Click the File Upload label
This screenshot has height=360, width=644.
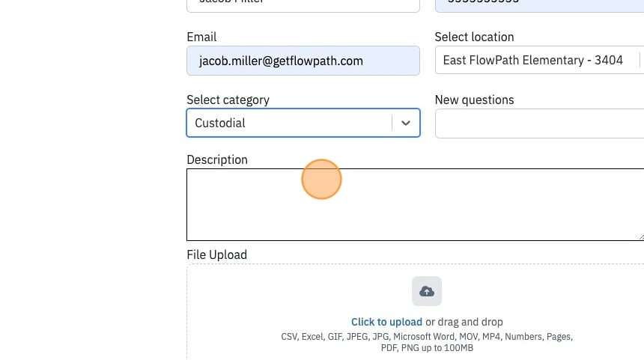tap(217, 254)
